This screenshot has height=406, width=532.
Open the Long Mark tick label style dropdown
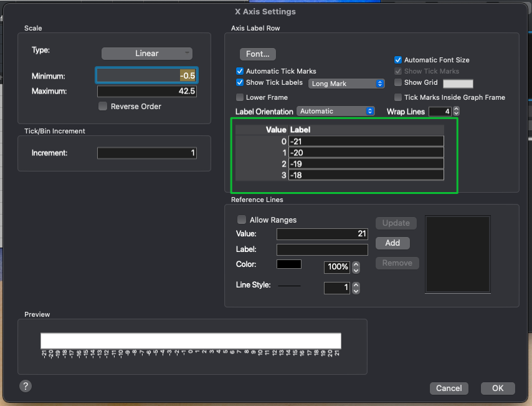coord(346,83)
